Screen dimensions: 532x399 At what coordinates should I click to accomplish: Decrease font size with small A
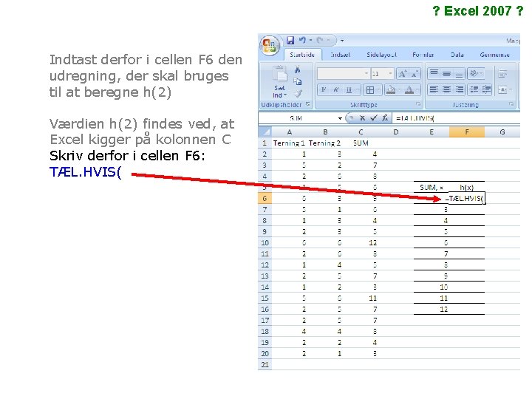point(415,74)
